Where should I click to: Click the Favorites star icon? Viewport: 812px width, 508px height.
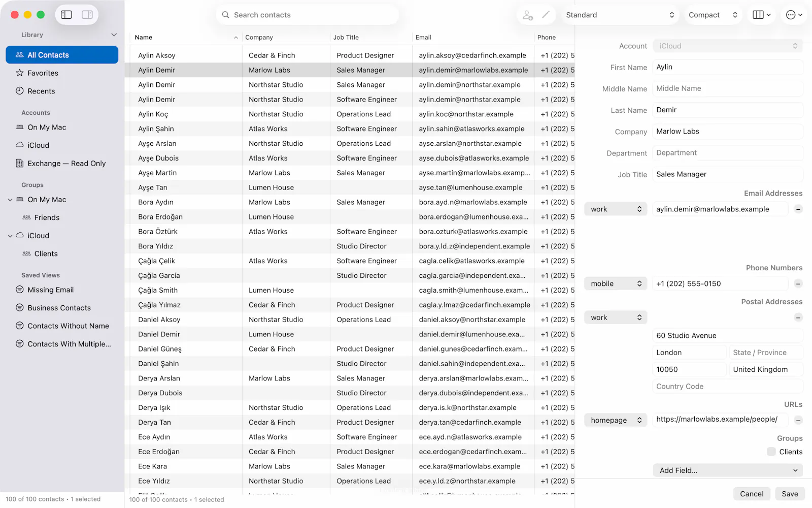click(x=20, y=73)
